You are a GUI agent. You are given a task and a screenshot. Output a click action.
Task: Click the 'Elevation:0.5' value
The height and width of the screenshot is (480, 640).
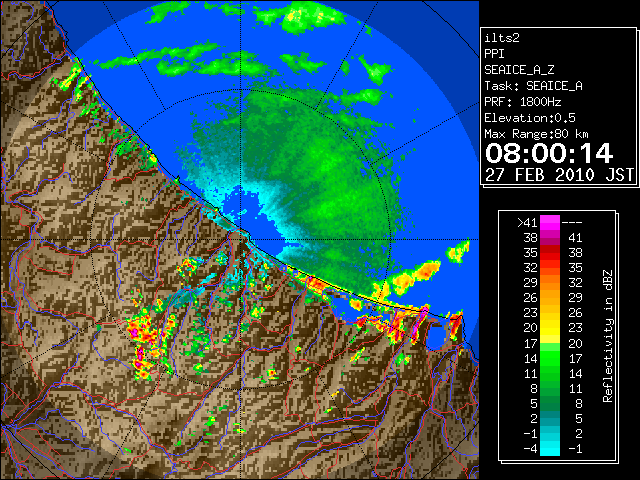coord(530,118)
